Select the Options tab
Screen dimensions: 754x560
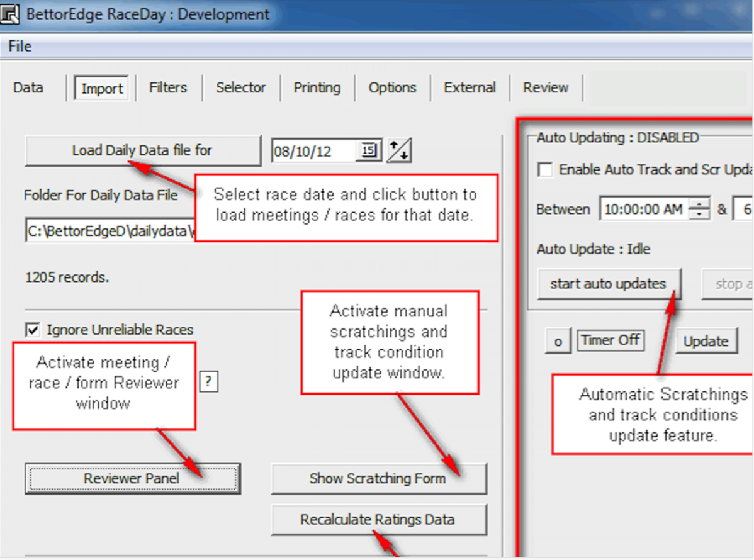click(392, 88)
